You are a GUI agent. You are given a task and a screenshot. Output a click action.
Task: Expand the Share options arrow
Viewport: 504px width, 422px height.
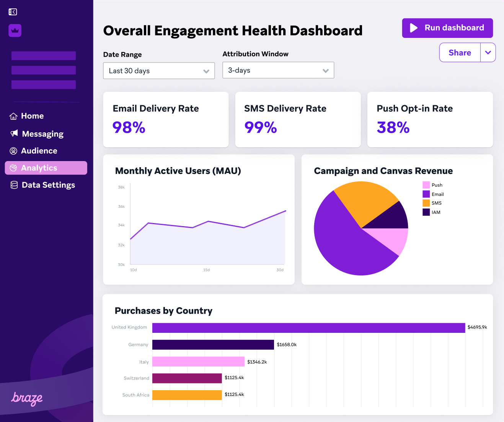point(488,53)
